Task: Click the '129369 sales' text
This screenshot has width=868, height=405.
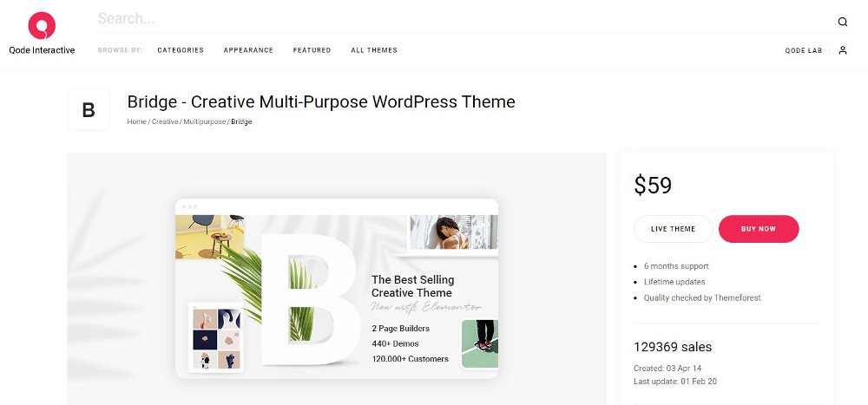Action: pyautogui.click(x=673, y=347)
